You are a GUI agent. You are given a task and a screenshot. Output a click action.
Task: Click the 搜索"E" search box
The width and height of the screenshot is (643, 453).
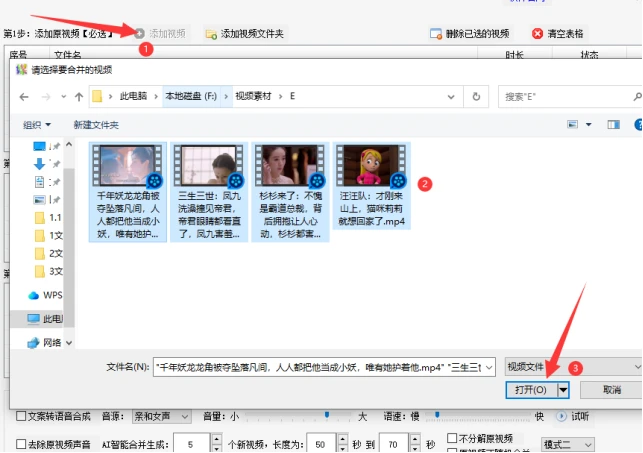[x=569, y=97]
